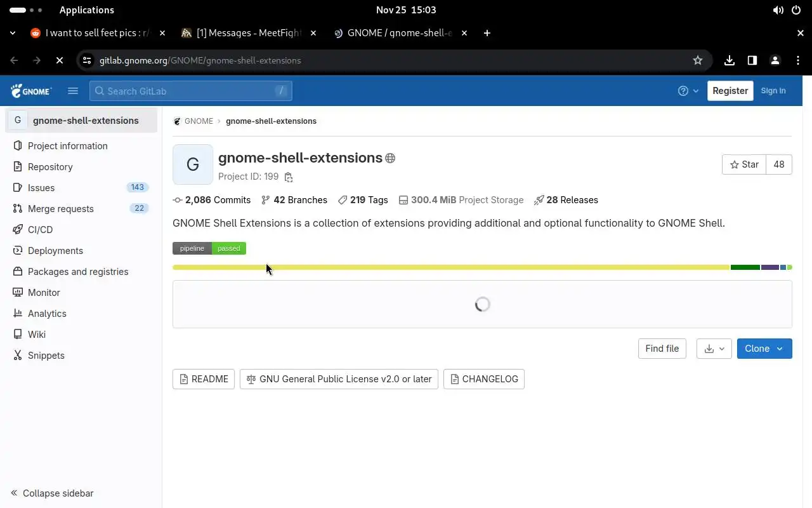Click the Snippets scissors icon
812x508 pixels.
(18, 356)
